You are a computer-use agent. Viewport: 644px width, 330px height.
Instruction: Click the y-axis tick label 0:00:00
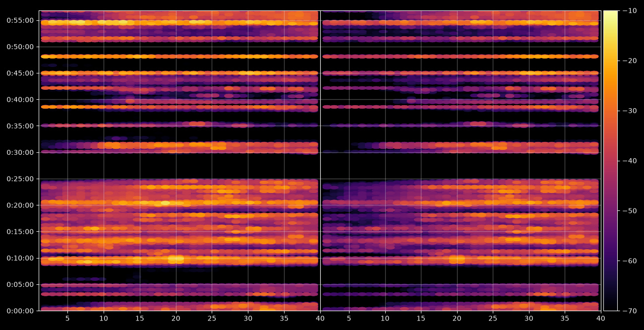point(20,311)
